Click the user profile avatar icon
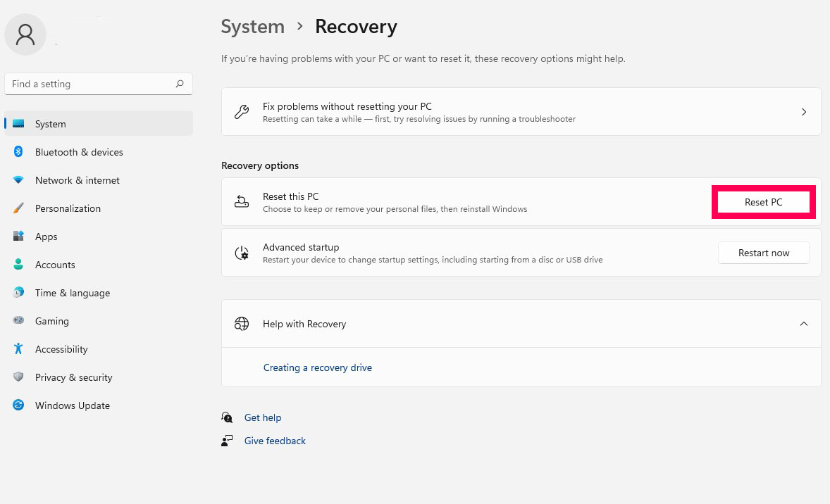The width and height of the screenshot is (830, 504). point(25,34)
